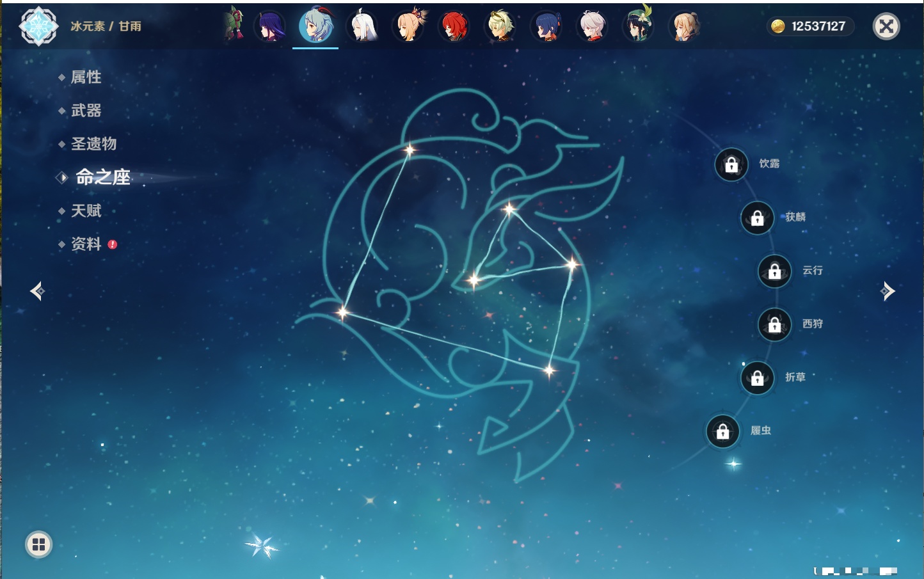Choose the silver-haired avatar with red collar
Image resolution: width=924 pixels, height=579 pixels.
tap(593, 26)
